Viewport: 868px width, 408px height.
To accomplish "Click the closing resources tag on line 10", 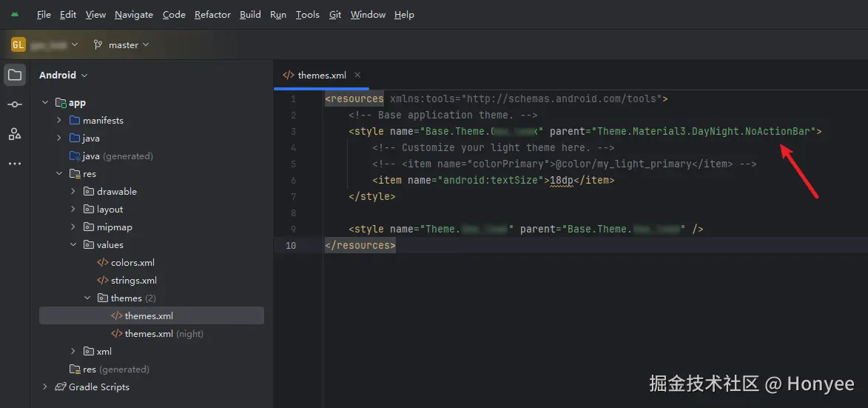I will tap(360, 245).
